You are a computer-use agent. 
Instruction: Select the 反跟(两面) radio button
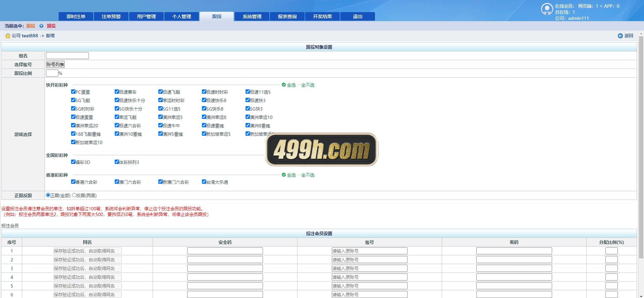click(x=74, y=195)
